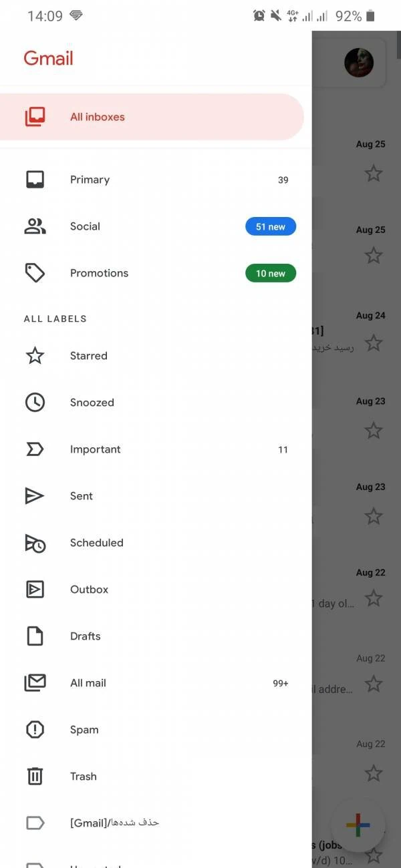The image size is (401, 868).
Task: Open the Outbox label
Action: (90, 590)
